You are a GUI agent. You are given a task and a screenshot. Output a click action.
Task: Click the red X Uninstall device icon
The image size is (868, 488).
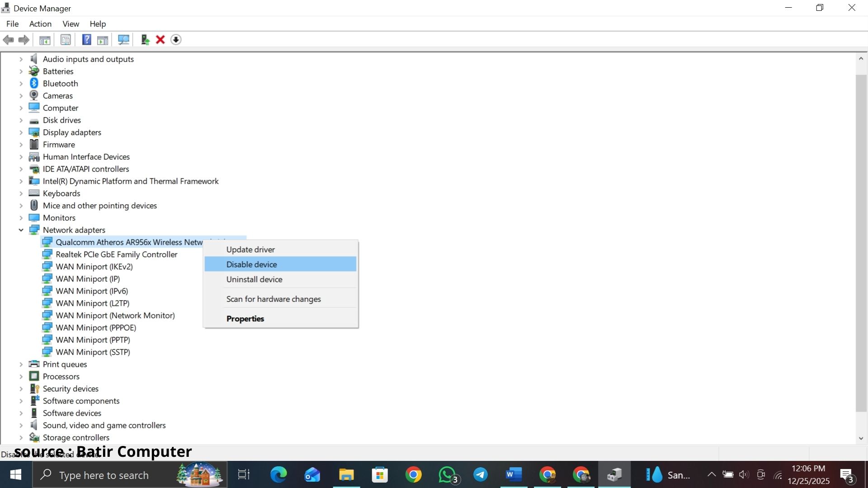point(160,40)
